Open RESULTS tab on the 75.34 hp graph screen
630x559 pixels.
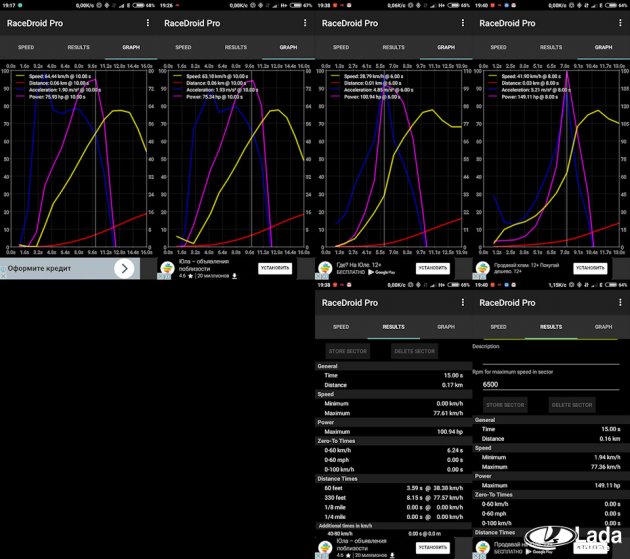click(235, 47)
